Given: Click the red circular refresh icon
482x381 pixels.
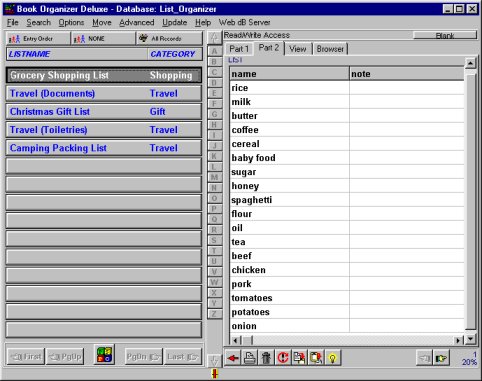Looking at the screenshot, I should [x=283, y=358].
